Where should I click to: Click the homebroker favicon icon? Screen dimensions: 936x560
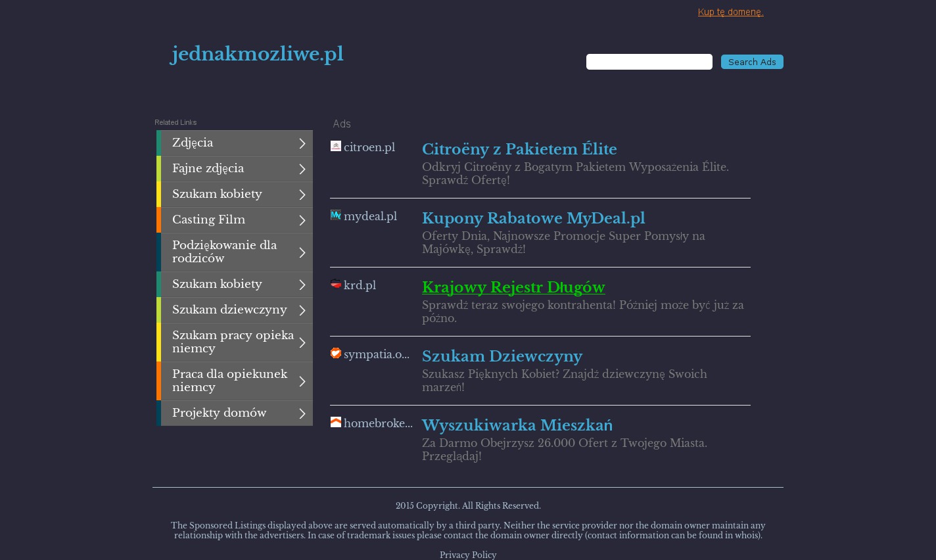tap(335, 422)
